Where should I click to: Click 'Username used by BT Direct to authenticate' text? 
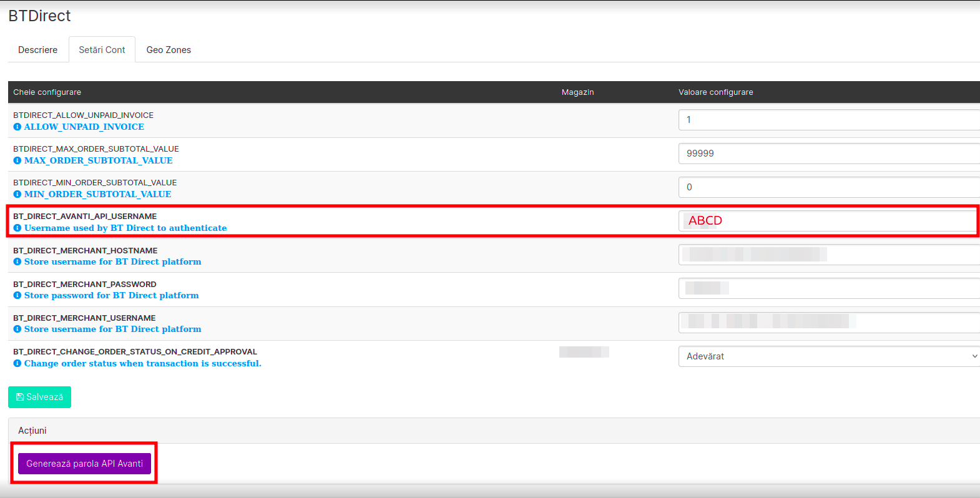point(125,228)
